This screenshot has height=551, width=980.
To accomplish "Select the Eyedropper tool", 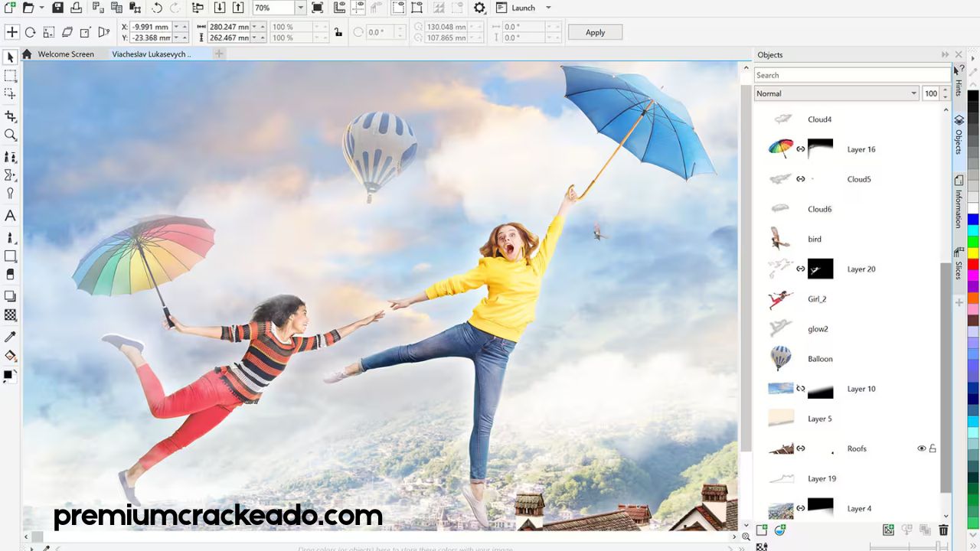I will point(11,337).
